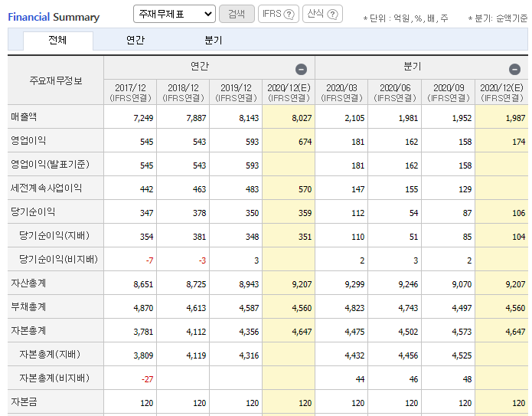Click the 2019/12 annual column header
The width and height of the screenshot is (532, 416).
[x=236, y=93]
